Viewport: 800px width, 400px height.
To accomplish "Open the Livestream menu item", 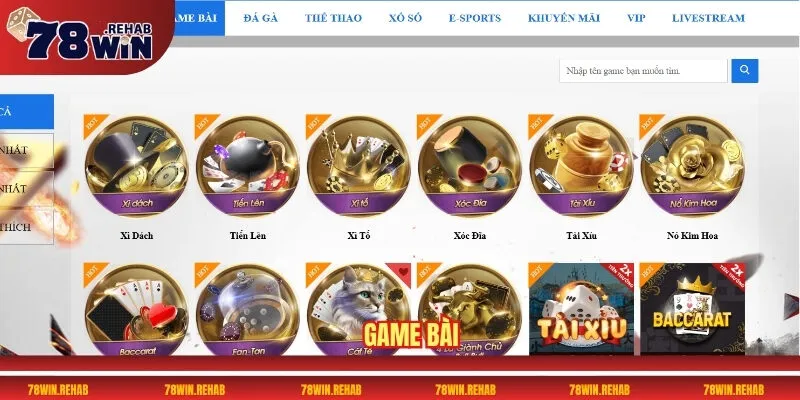I will tap(708, 18).
